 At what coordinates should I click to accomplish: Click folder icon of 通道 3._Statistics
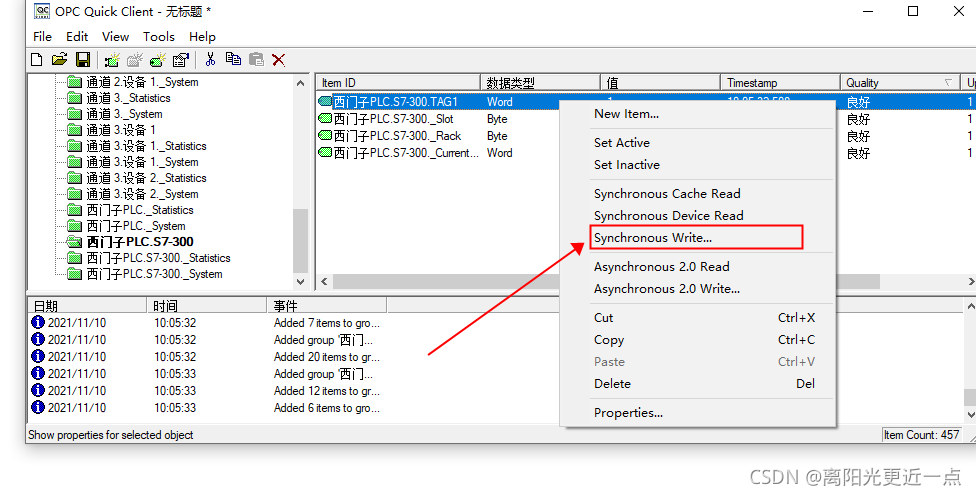point(75,98)
